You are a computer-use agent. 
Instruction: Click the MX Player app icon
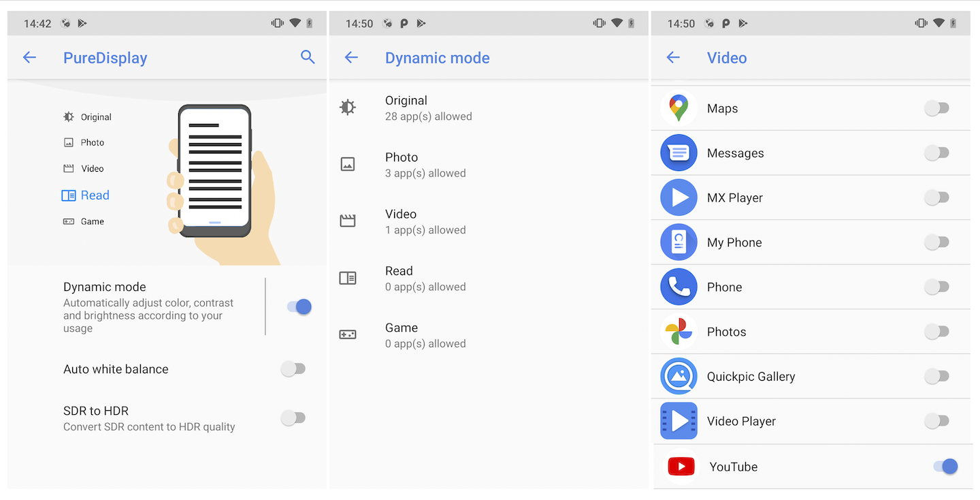point(679,198)
